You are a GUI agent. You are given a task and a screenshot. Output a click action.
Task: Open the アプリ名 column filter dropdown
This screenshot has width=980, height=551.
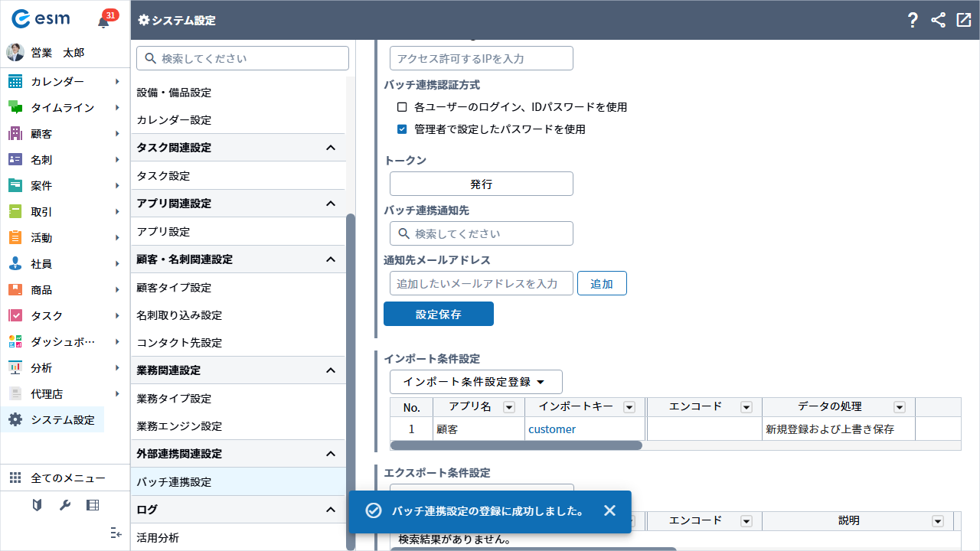pos(508,407)
